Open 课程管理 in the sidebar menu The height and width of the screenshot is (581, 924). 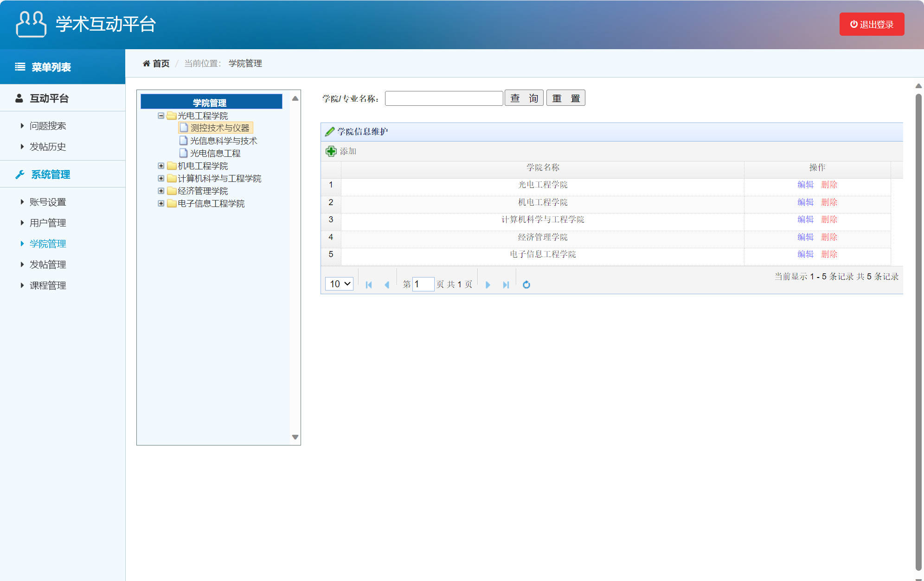click(x=47, y=285)
